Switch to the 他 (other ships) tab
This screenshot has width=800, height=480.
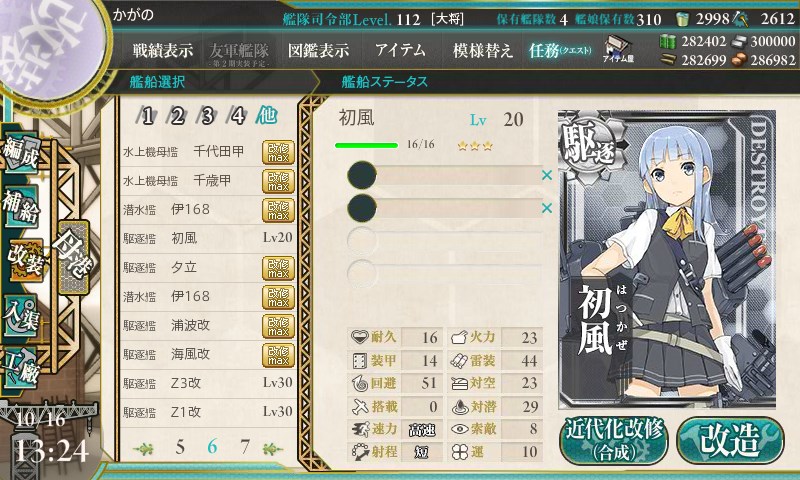click(266, 115)
